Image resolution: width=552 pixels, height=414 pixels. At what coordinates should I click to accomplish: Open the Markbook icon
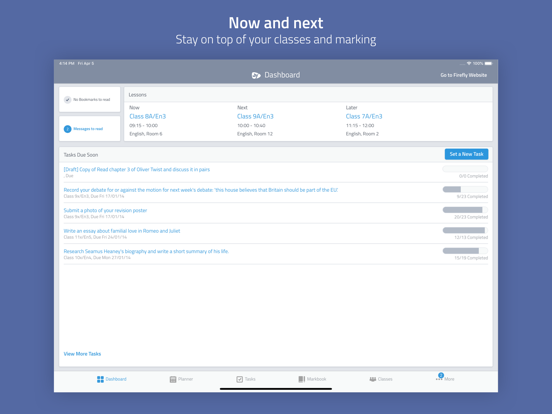coord(302,379)
